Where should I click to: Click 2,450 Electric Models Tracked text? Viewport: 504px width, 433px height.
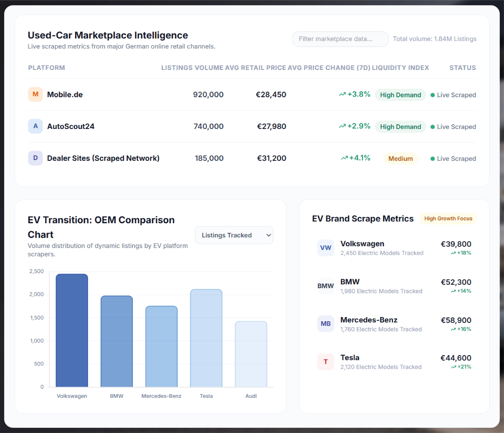point(382,253)
